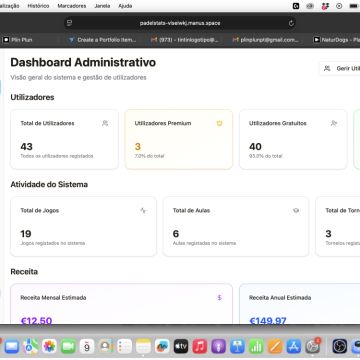Click the graduation cap icon on Total de Aulas
The width and height of the screenshot is (360, 360).
[296, 210]
